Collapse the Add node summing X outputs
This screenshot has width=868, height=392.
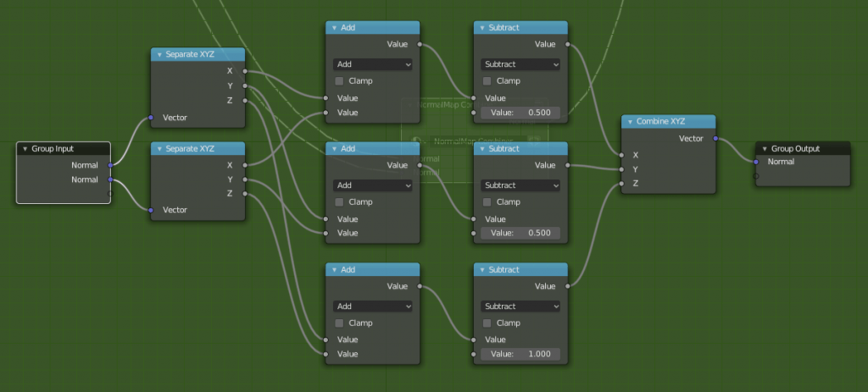(334, 28)
